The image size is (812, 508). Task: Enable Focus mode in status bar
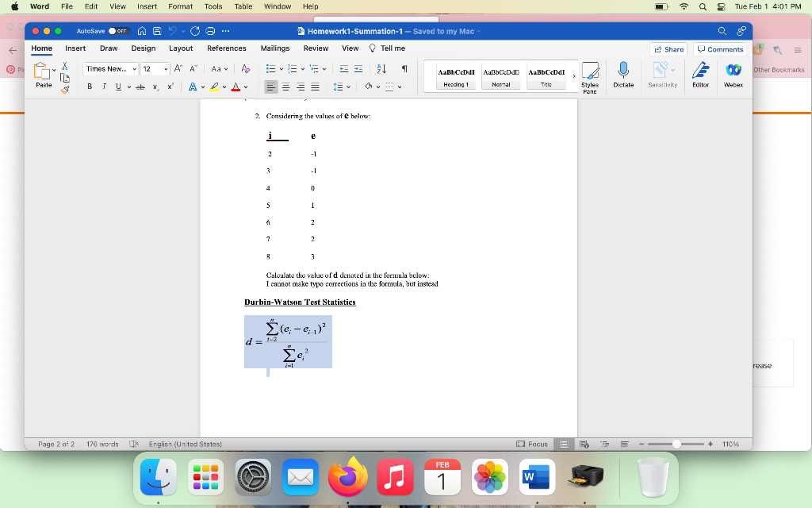[x=532, y=444]
